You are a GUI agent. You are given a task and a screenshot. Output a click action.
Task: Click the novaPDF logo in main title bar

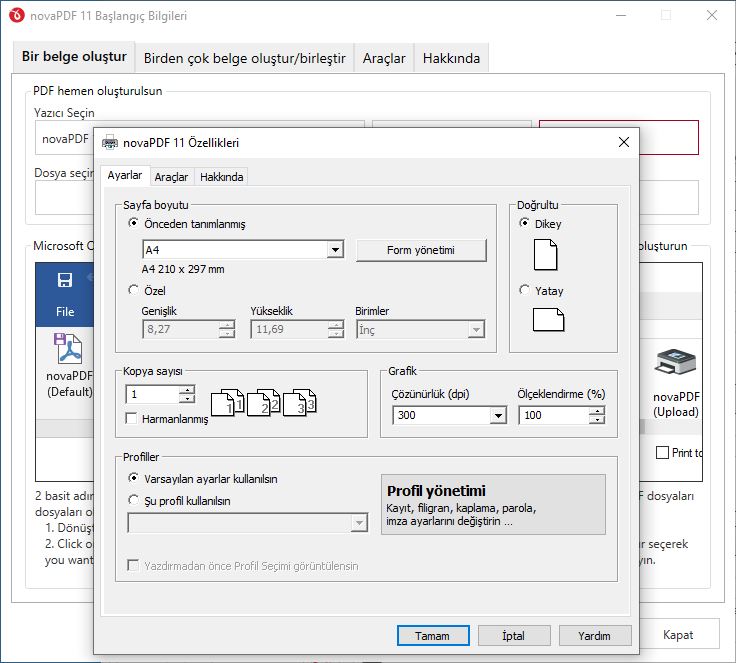16,15
